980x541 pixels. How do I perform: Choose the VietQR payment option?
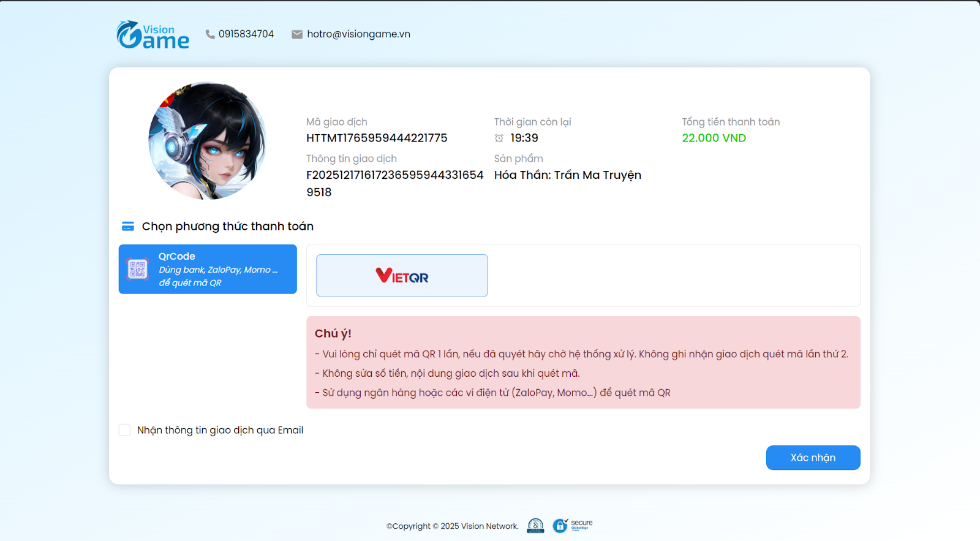(402, 276)
